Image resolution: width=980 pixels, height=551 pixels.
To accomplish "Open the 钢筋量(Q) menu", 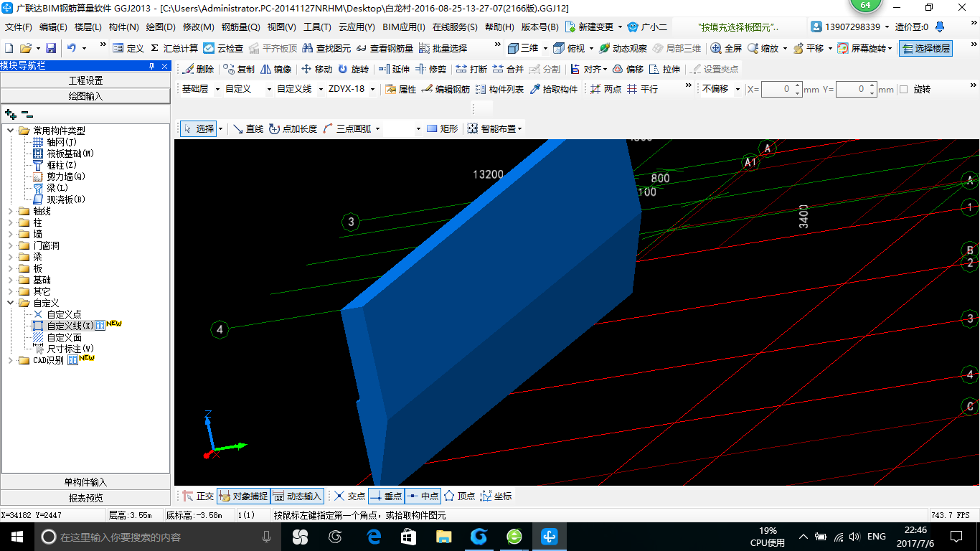I will point(240,27).
